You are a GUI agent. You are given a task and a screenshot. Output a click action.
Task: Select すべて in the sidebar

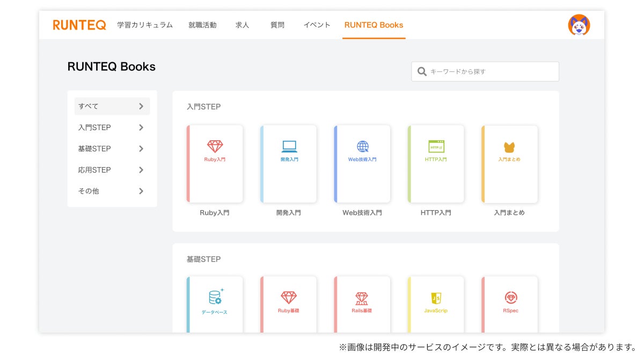tap(112, 106)
